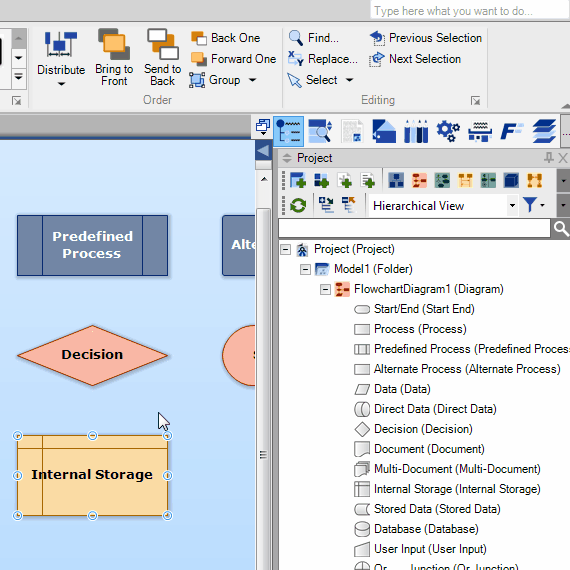The image size is (570, 570).
Task: Refresh the Project tree
Action: [298, 205]
